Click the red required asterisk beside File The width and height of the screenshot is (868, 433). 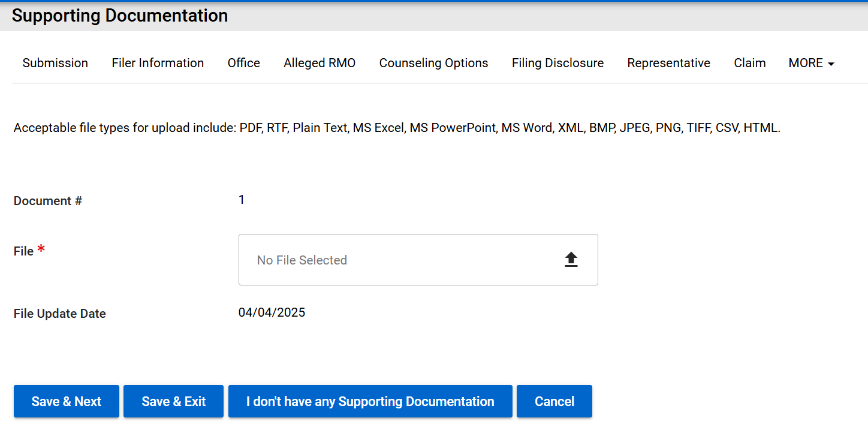tap(41, 249)
